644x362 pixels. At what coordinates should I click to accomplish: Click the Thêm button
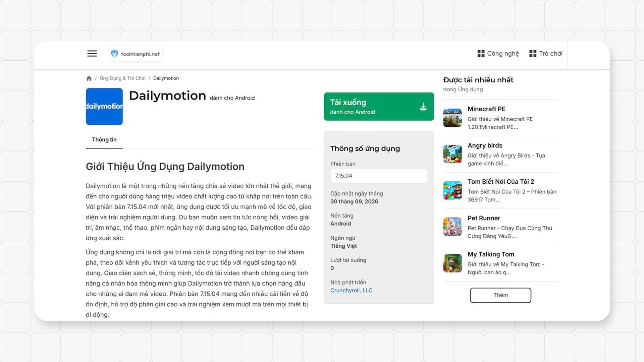(500, 295)
